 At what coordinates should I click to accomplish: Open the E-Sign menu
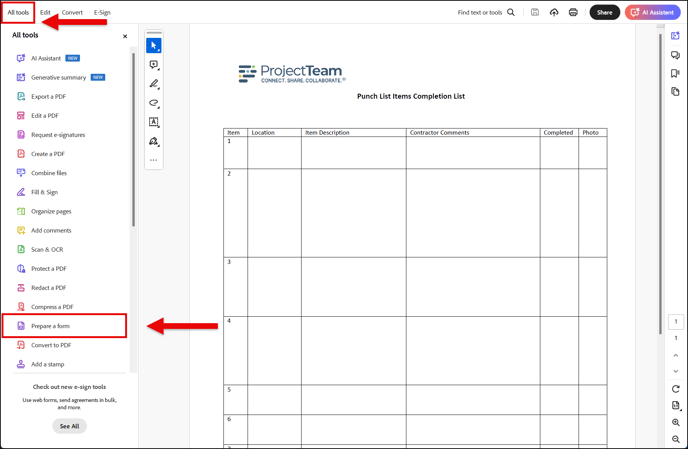pos(102,12)
